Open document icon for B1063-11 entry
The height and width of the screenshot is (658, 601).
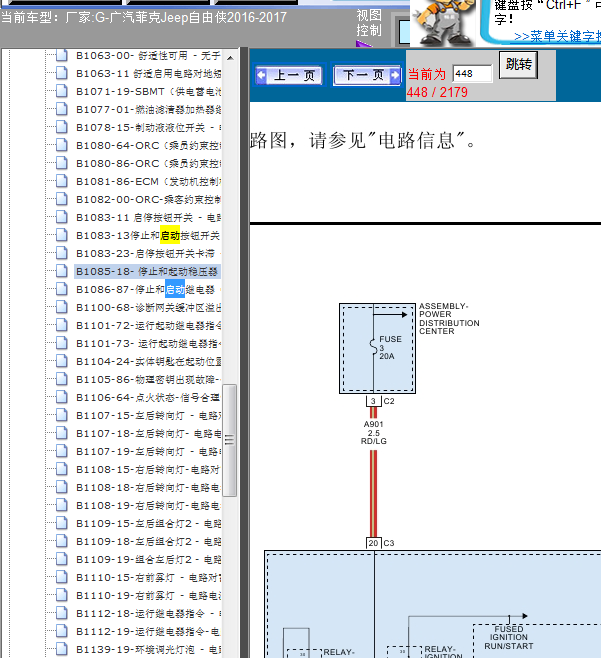[62, 73]
